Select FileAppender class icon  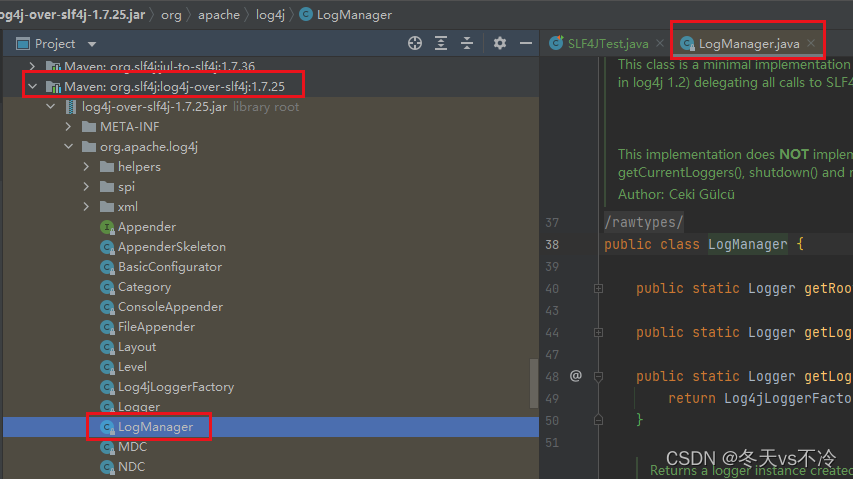(x=107, y=327)
